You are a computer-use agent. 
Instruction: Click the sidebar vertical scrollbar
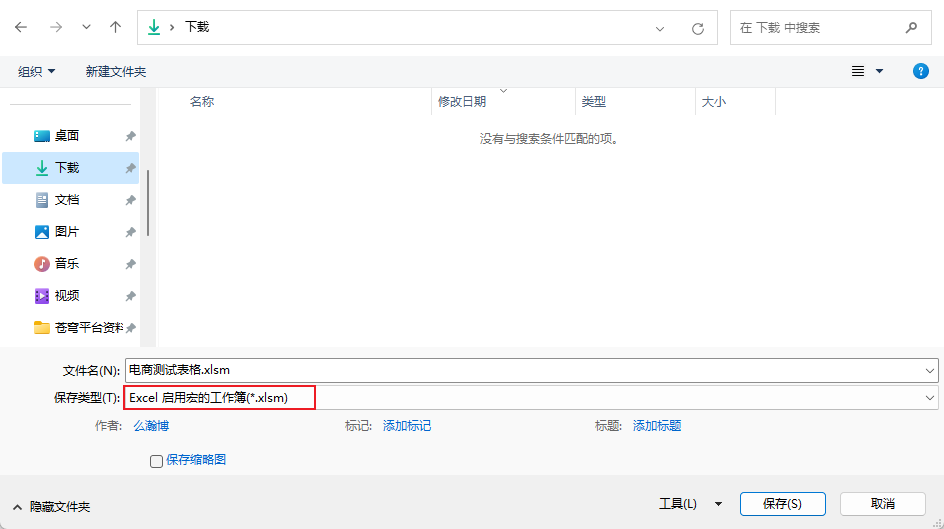point(148,202)
